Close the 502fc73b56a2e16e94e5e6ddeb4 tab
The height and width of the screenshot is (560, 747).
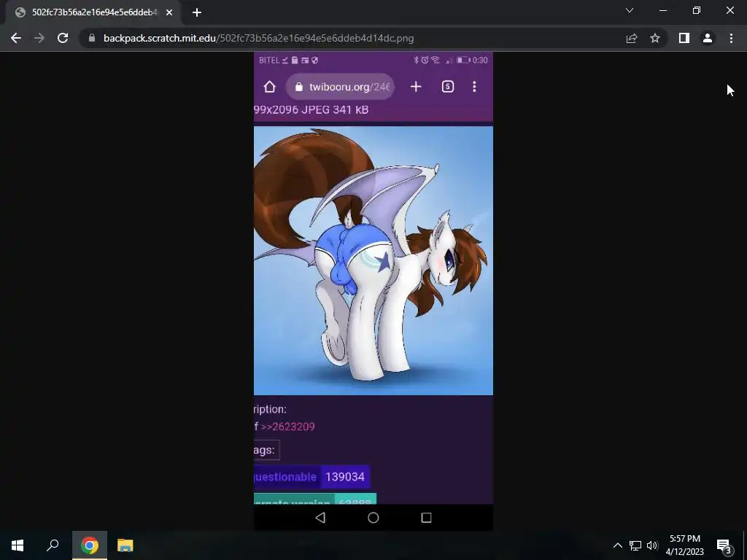click(x=169, y=12)
